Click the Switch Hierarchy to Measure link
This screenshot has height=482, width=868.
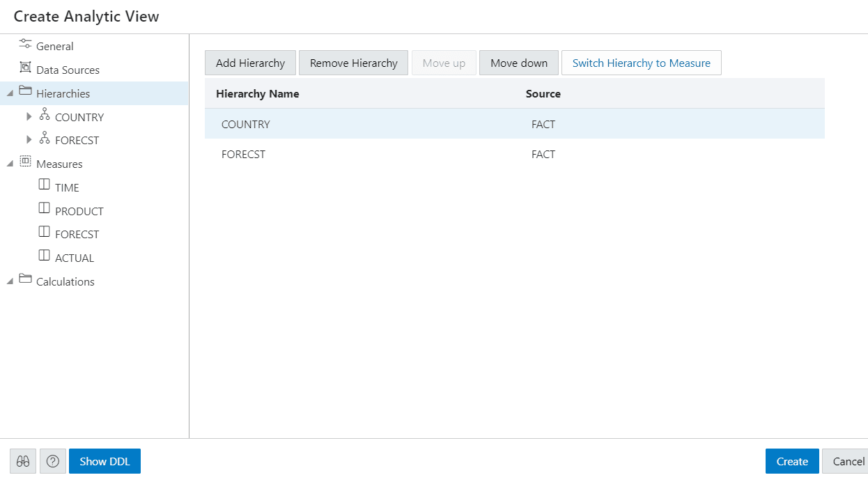click(x=641, y=63)
